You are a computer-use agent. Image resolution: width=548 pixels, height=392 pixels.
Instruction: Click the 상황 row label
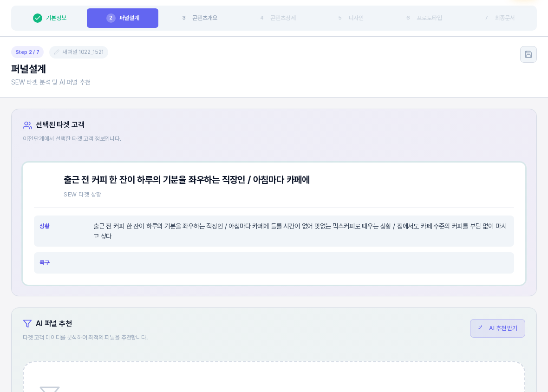click(x=45, y=226)
